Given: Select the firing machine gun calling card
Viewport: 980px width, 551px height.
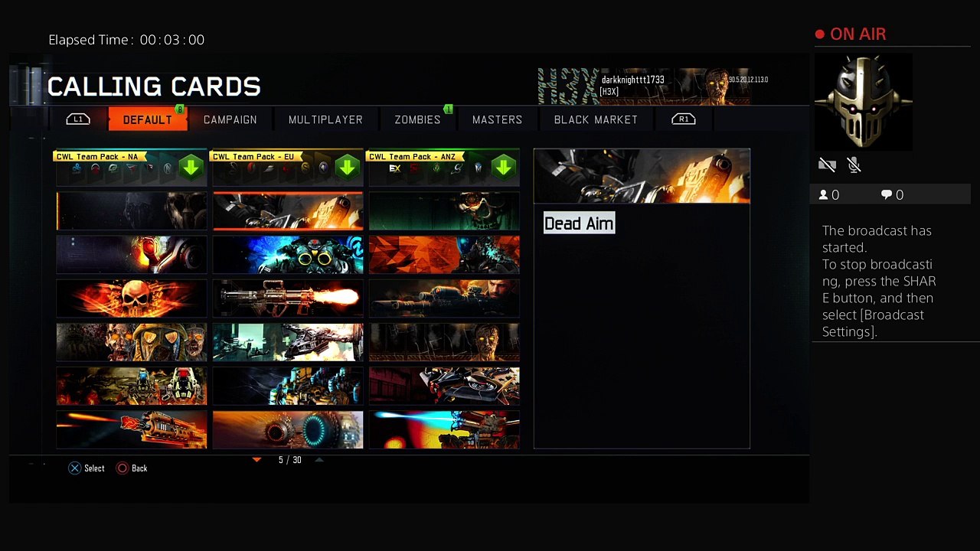Looking at the screenshot, I should click(x=288, y=298).
